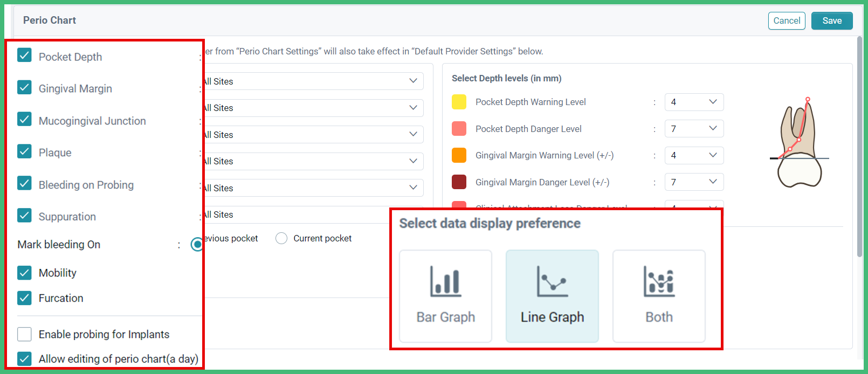Open the Gingival Margin Danger Level dropdown
The image size is (868, 374).
pos(694,182)
